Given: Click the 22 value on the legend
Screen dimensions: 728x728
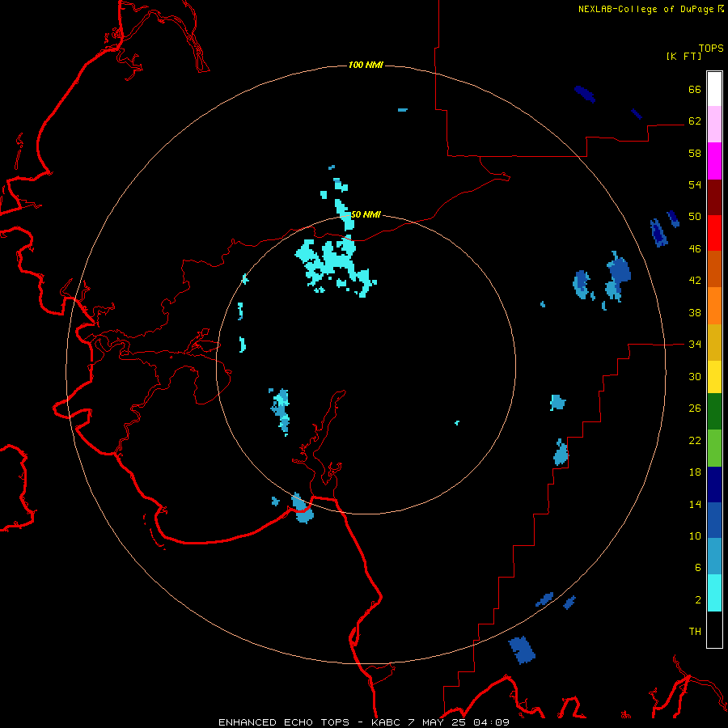Looking at the screenshot, I should [x=695, y=441].
